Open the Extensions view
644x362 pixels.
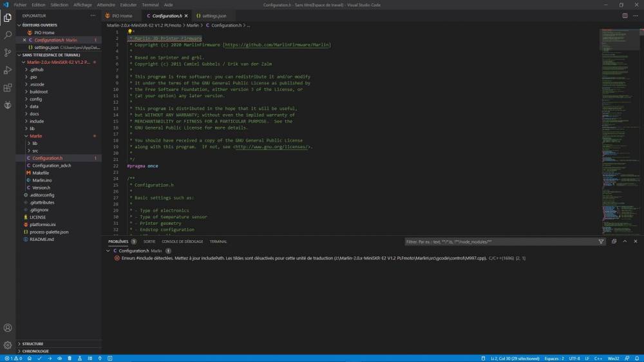pyautogui.click(x=7, y=88)
